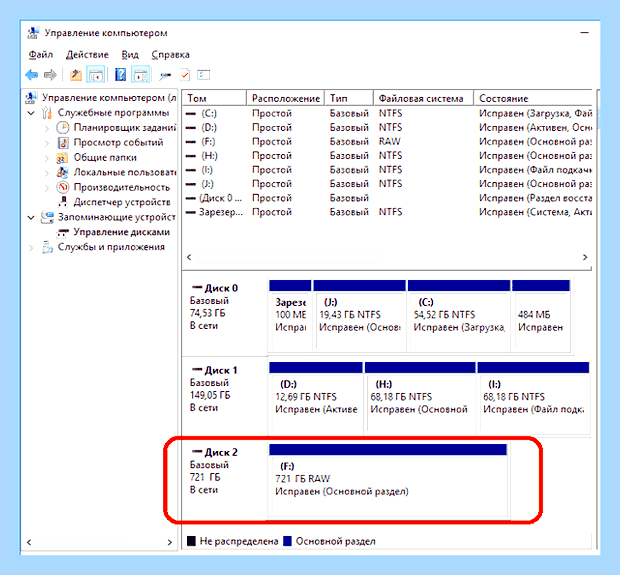Viewport: 620px width, 575px height.
Task: Expand the Просмотр событий node
Action: pos(47,143)
